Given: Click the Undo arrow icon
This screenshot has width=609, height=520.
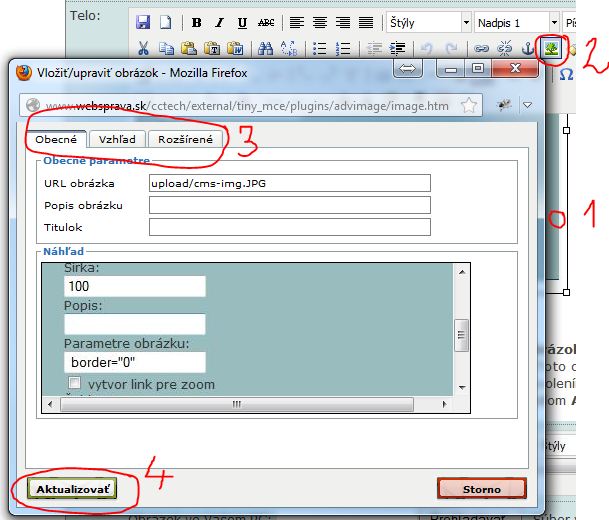Looking at the screenshot, I should pyautogui.click(x=426, y=49).
